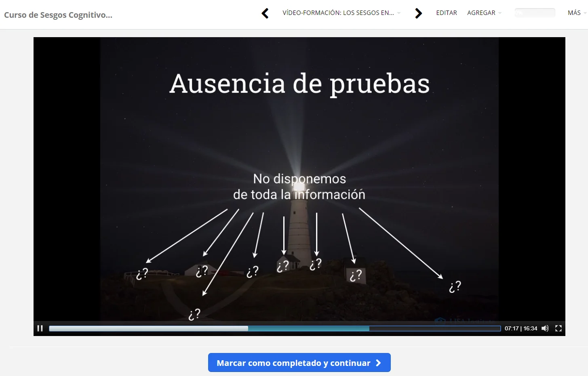Viewport: 588px width, 376px height.
Task: Enter fullscreen mode on the video player
Action: point(558,328)
